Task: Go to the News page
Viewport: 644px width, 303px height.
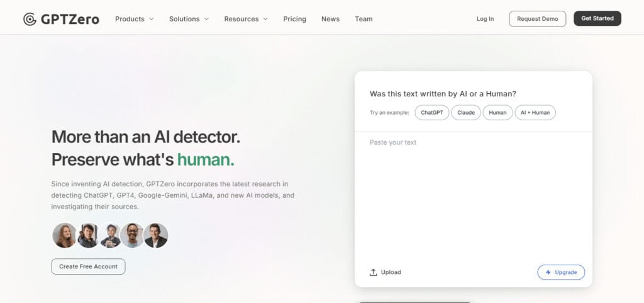Action: [x=330, y=19]
